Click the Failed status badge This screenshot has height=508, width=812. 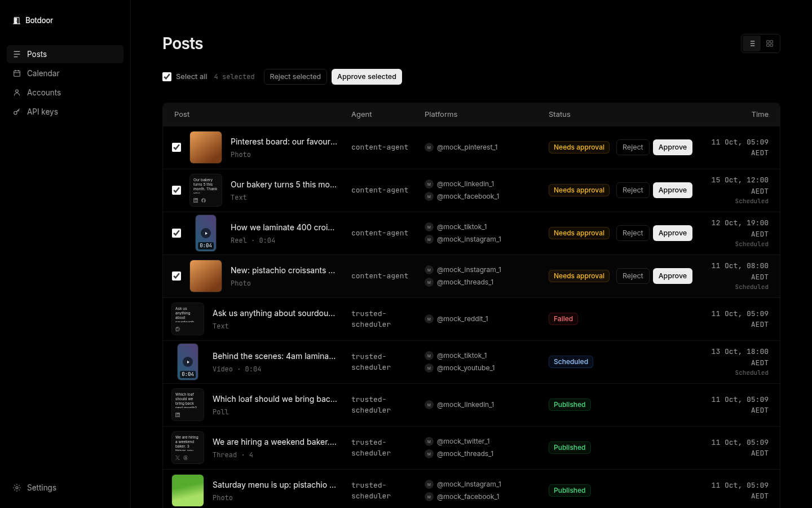point(563,319)
